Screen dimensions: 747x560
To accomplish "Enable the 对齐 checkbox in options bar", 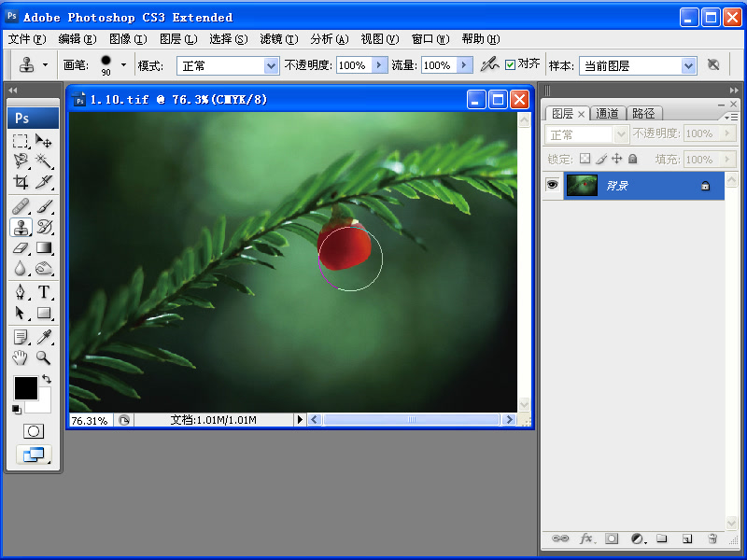I will click(512, 65).
